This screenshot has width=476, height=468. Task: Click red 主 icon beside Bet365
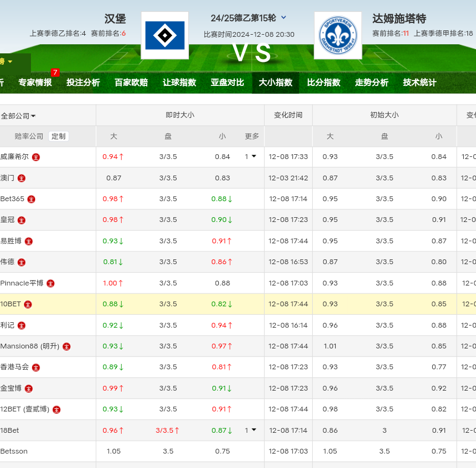[31, 199]
